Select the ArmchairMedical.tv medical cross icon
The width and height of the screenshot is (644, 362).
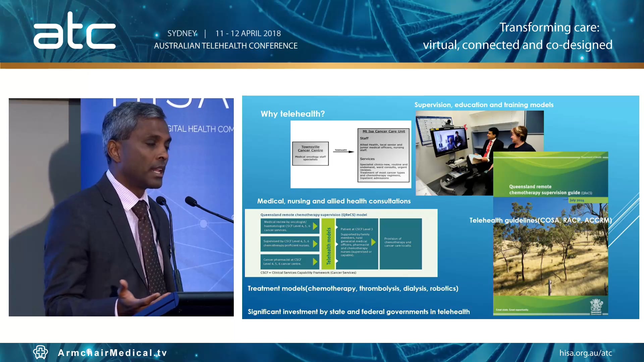pos(40,353)
